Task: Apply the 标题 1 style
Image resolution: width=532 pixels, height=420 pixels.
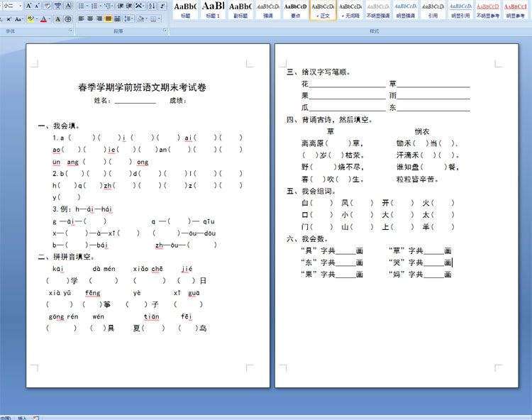Action: tap(213, 10)
